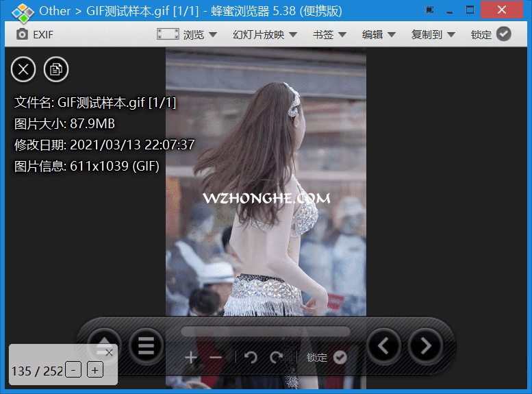Open the 编辑 edit menu
Screen dimensions: 532x394
[x=379, y=34]
